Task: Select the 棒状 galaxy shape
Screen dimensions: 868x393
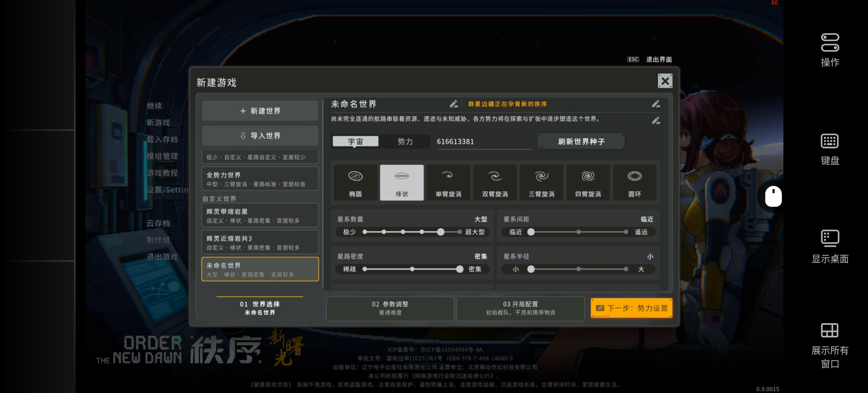Action: (402, 183)
